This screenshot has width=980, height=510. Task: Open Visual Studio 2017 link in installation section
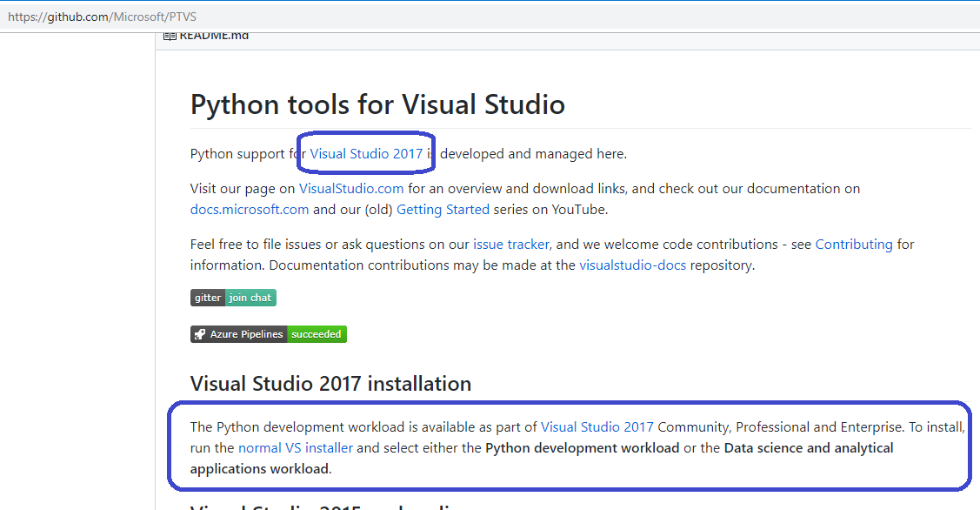pos(597,426)
